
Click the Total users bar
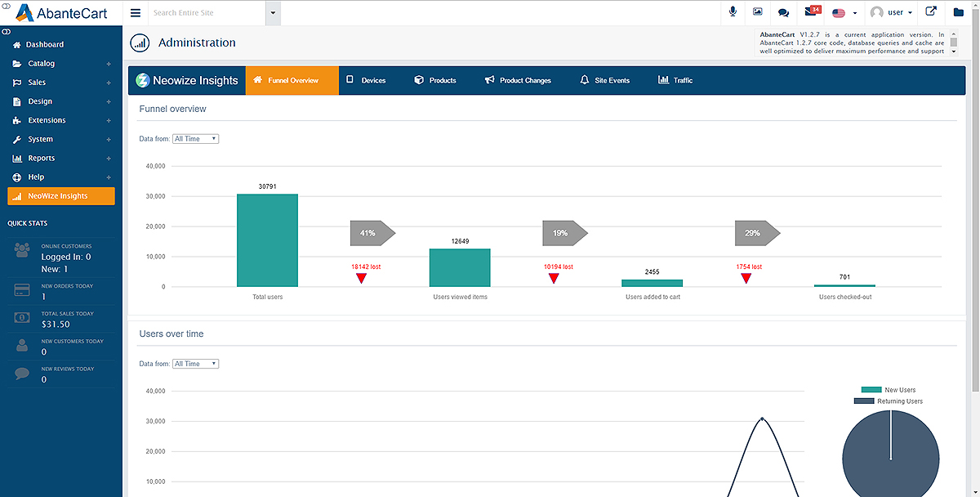pos(267,240)
